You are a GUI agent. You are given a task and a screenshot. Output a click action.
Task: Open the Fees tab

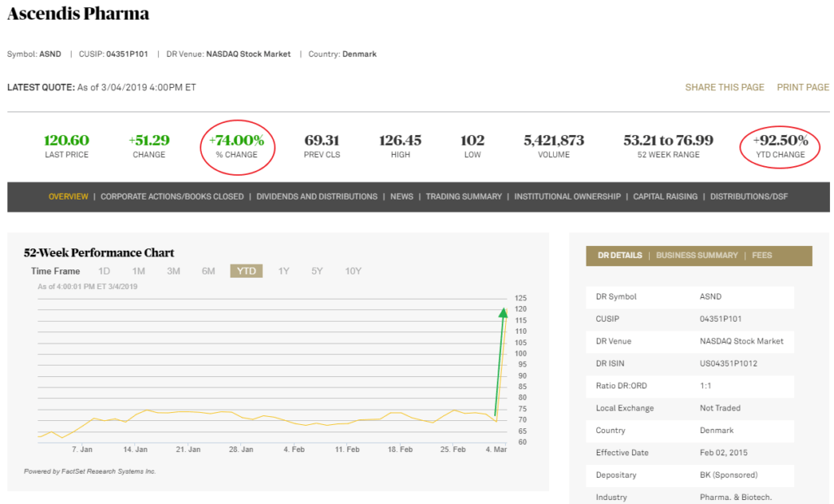tap(762, 256)
